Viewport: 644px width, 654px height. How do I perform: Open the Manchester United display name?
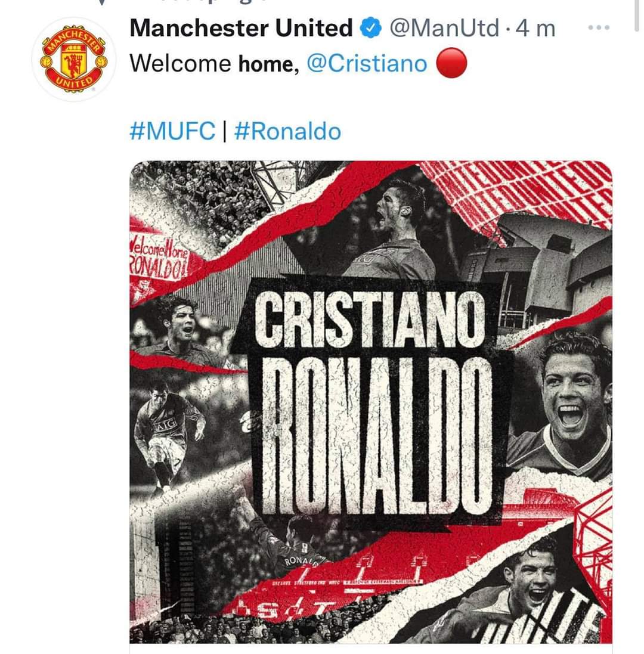pyautogui.click(x=241, y=28)
